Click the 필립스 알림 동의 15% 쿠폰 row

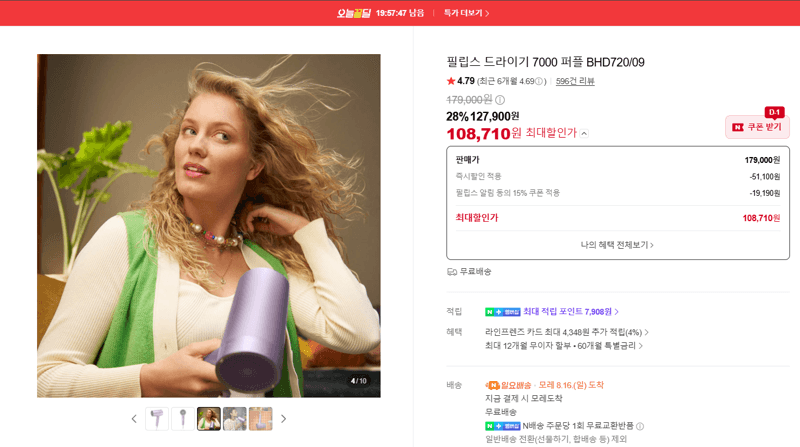coord(617,193)
